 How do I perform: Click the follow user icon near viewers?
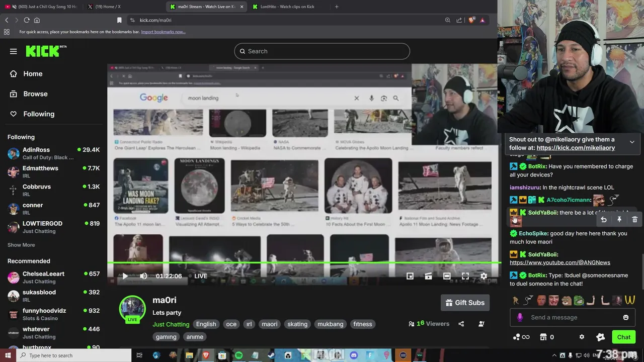point(481,324)
